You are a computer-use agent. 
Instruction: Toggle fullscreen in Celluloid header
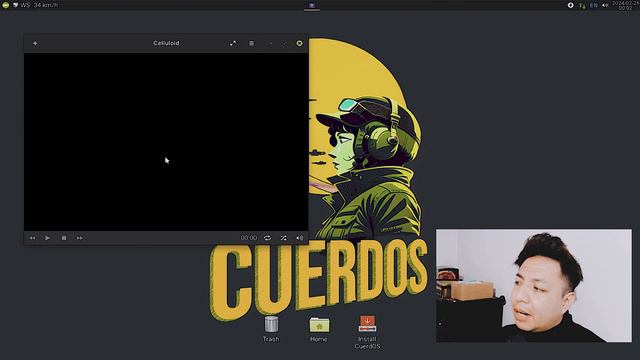tap(233, 43)
